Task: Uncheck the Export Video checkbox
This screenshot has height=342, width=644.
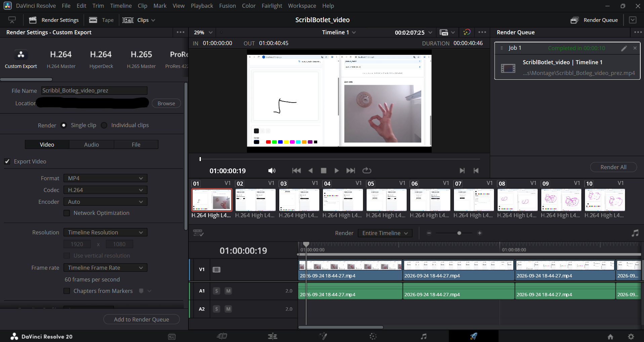Action: click(x=7, y=161)
